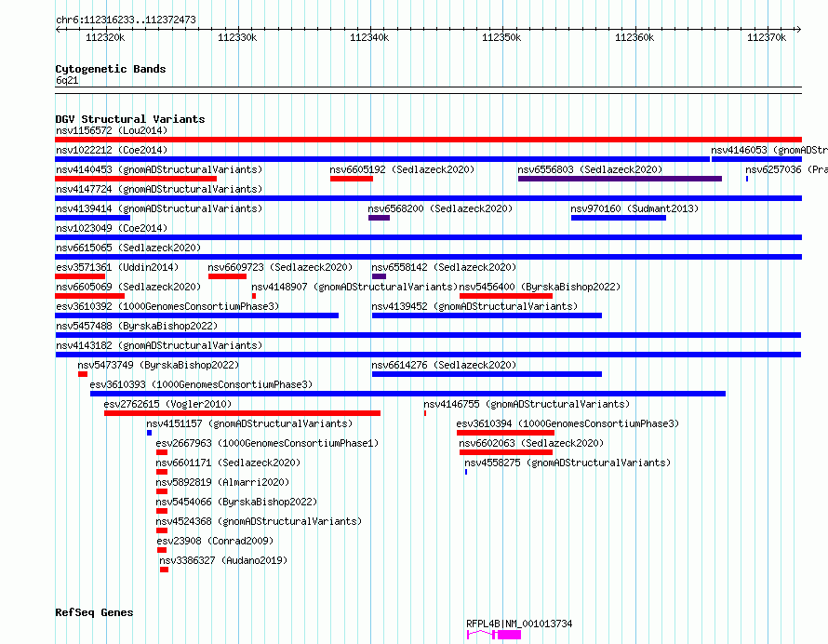
Task: Open esv3610392 (1000GenomesConsortiumPhase3) label
Action: click(x=167, y=306)
